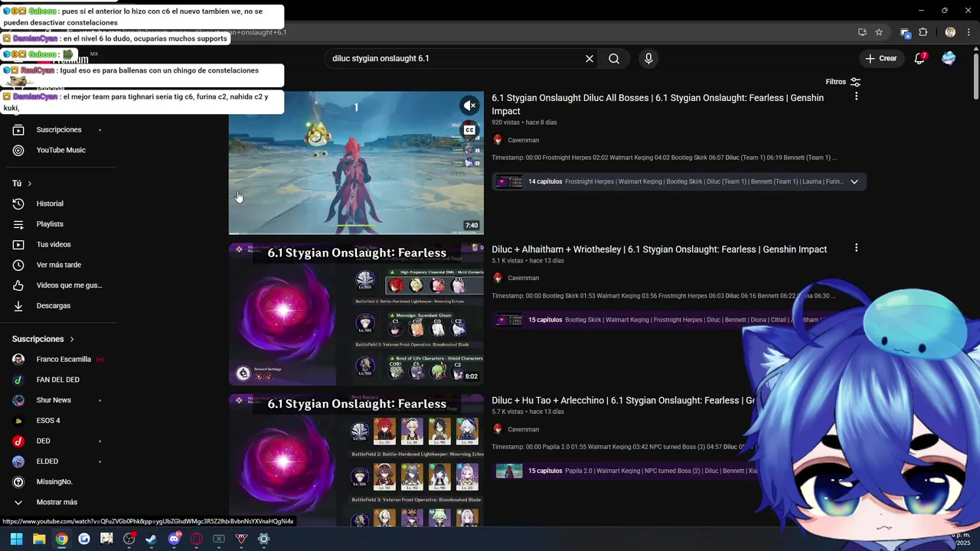Expand the 15 capítulos Bootleg Skirk row
The height and width of the screenshot is (551, 980).
coord(658,320)
